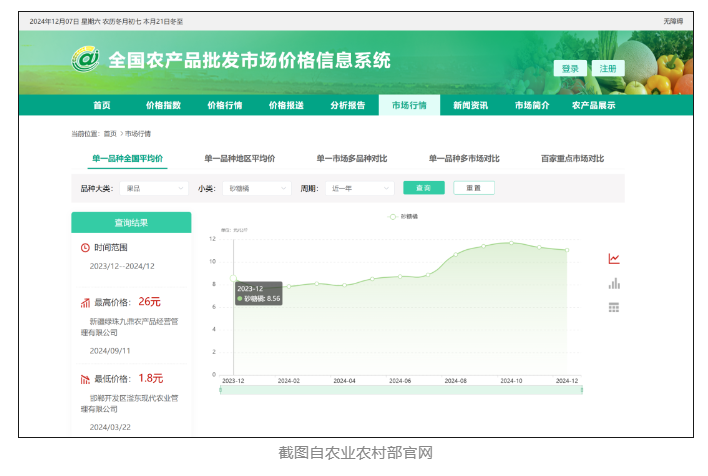Click the clock icon beside 时间范围

(x=85, y=247)
